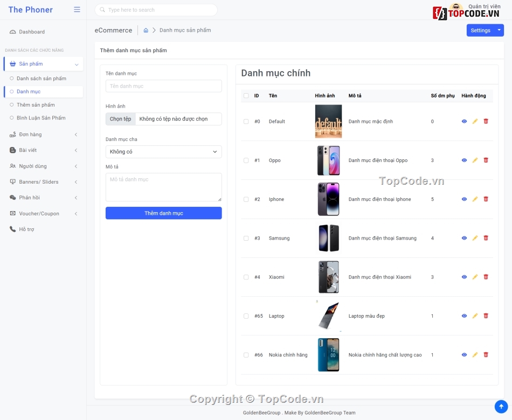Image resolution: width=512 pixels, height=420 pixels.
Task: Click the home icon in the breadcrumb
Action: (146, 31)
